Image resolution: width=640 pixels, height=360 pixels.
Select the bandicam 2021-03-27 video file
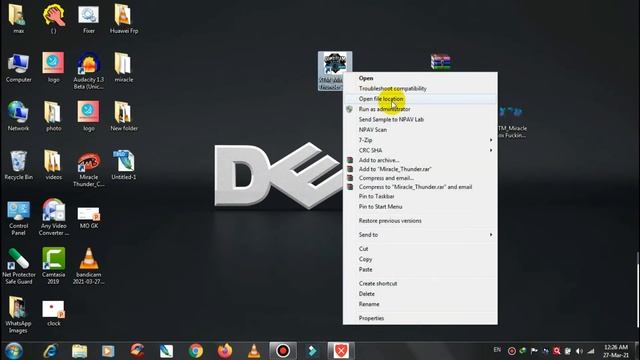point(89,266)
